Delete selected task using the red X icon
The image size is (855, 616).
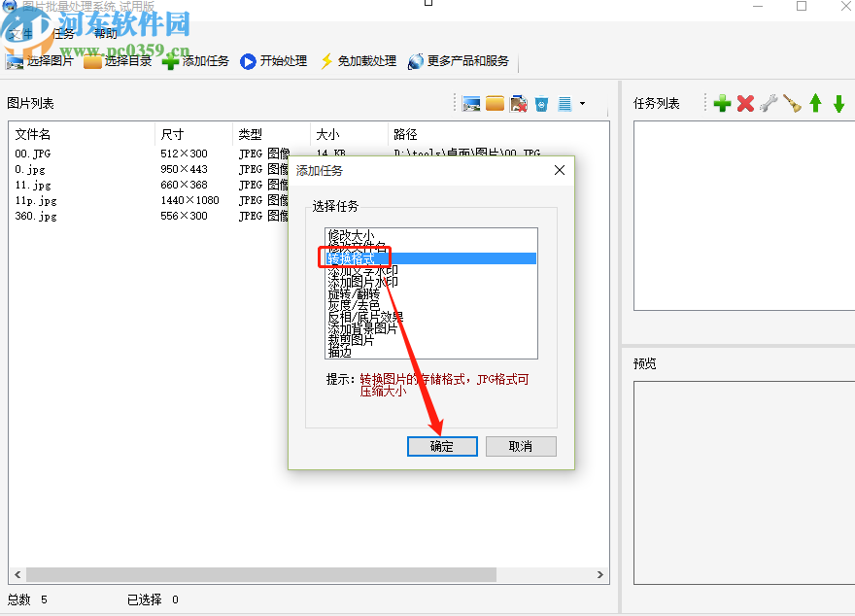point(744,103)
